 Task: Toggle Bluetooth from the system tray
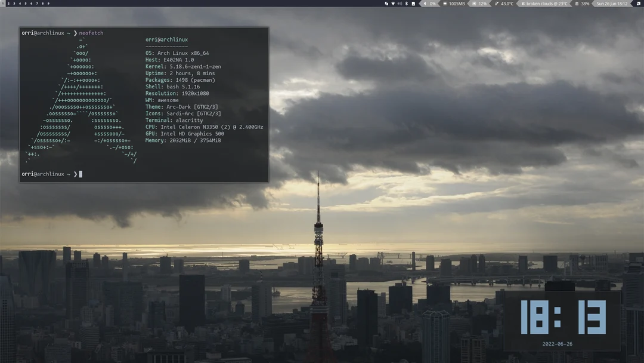click(x=407, y=4)
